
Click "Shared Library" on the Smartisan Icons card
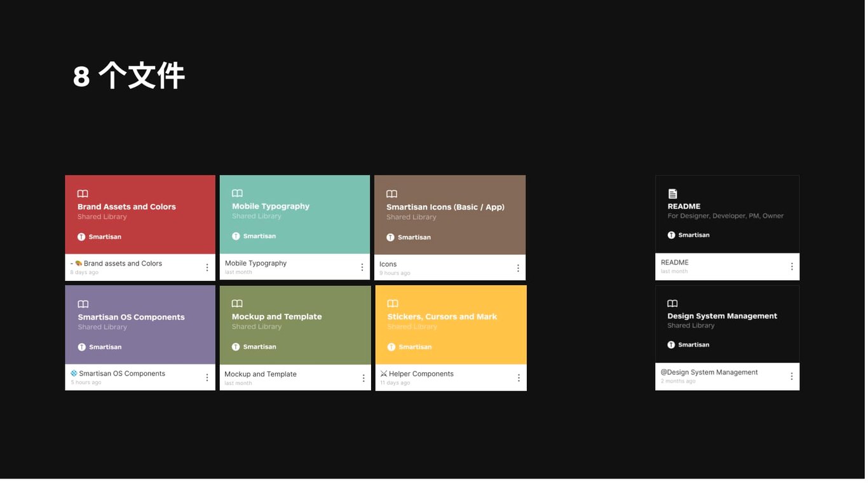point(412,217)
